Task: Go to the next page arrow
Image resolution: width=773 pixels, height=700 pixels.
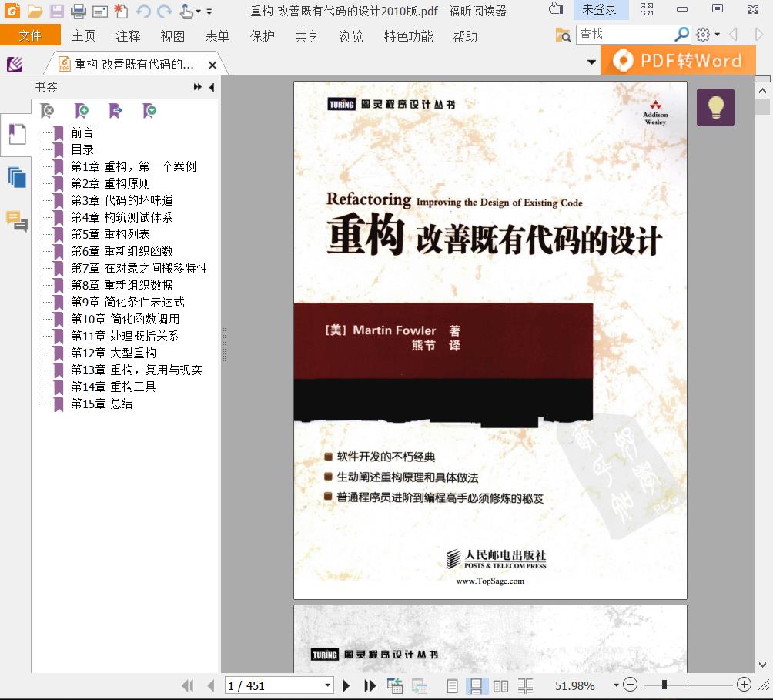Action: click(x=346, y=685)
